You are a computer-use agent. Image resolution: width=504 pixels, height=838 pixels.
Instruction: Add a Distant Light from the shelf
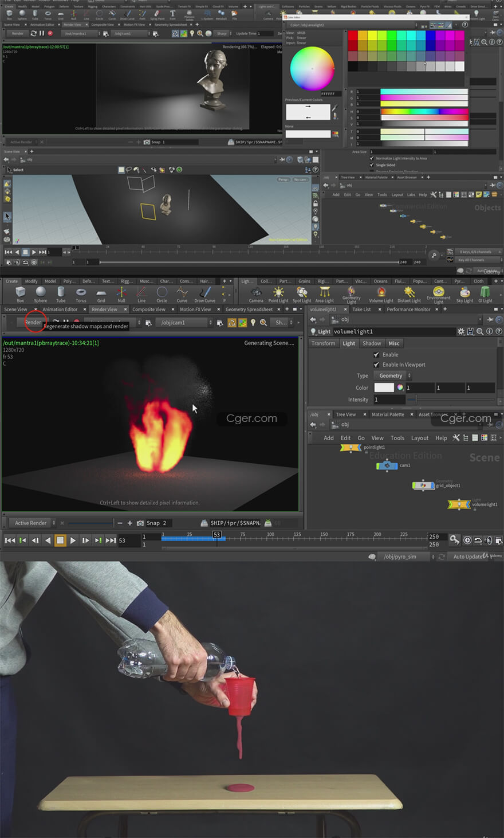tap(409, 295)
